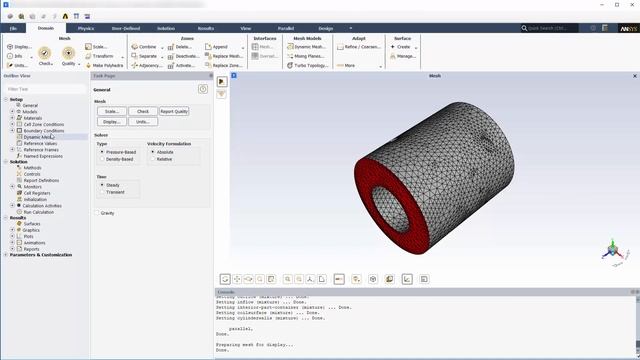Enable the Gravity checkbox
Screen dimensions: 640x360
97,213
